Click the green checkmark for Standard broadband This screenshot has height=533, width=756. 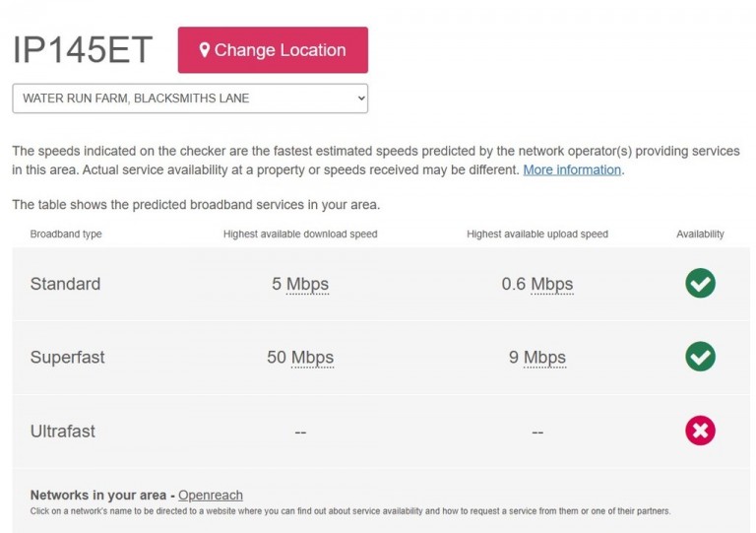point(700,283)
